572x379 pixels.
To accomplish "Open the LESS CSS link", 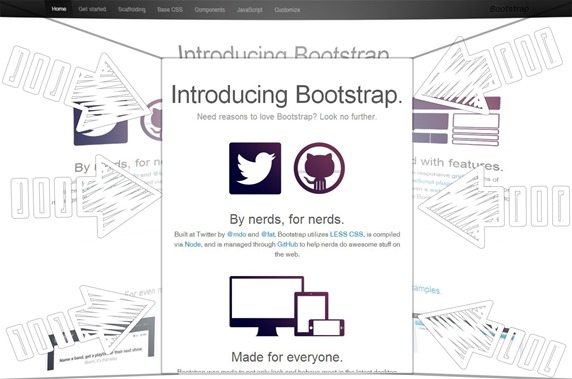I will point(347,234).
